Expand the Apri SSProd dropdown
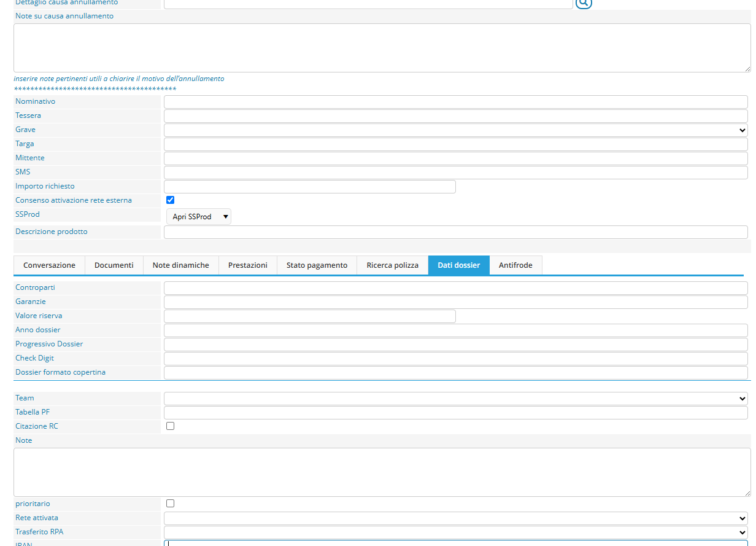Screen dimensions: 756x546 [x=199, y=216]
